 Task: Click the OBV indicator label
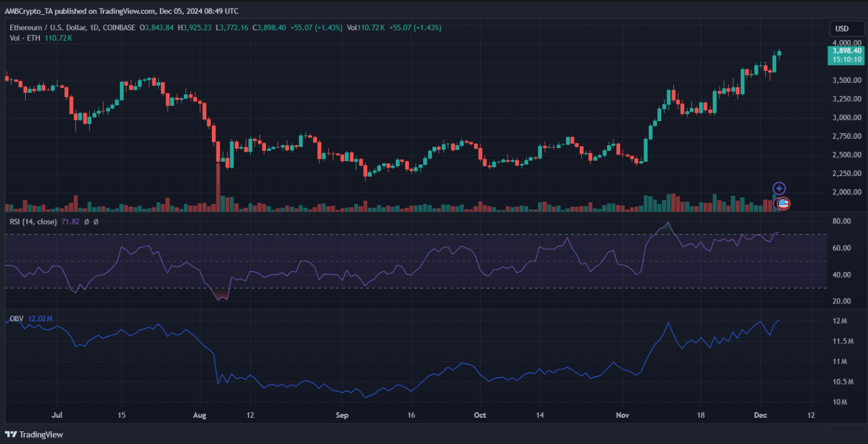pyautogui.click(x=17, y=318)
